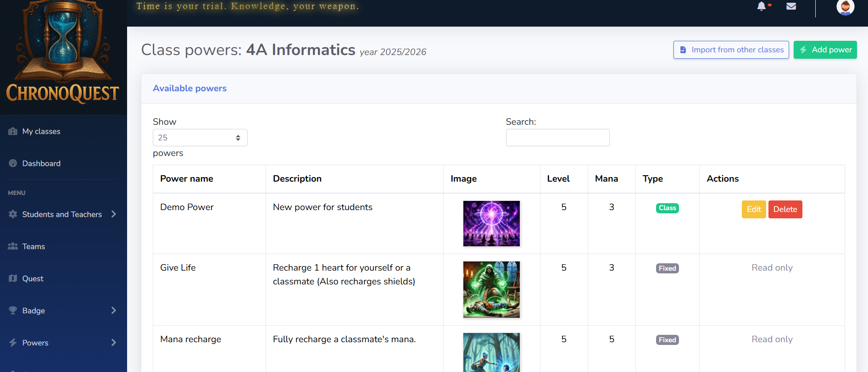The width and height of the screenshot is (868, 372).
Task: Click the Dashboard gauge icon
Action: 13,163
